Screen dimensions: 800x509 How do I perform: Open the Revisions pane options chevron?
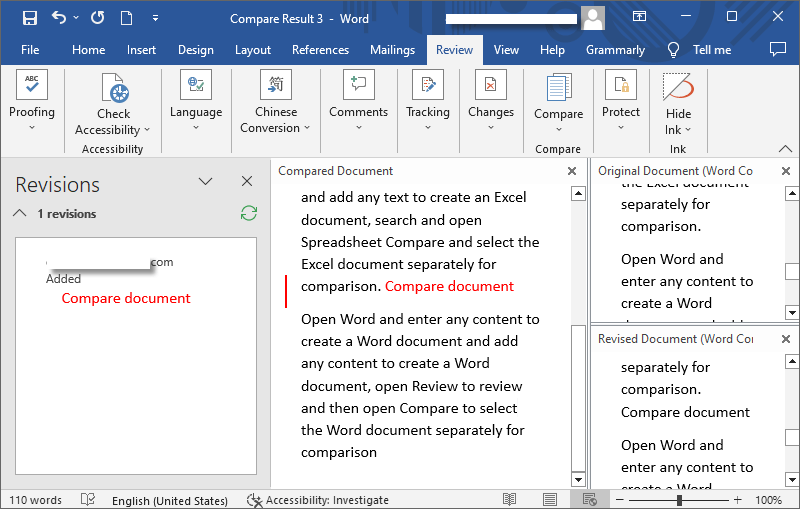[x=205, y=181]
